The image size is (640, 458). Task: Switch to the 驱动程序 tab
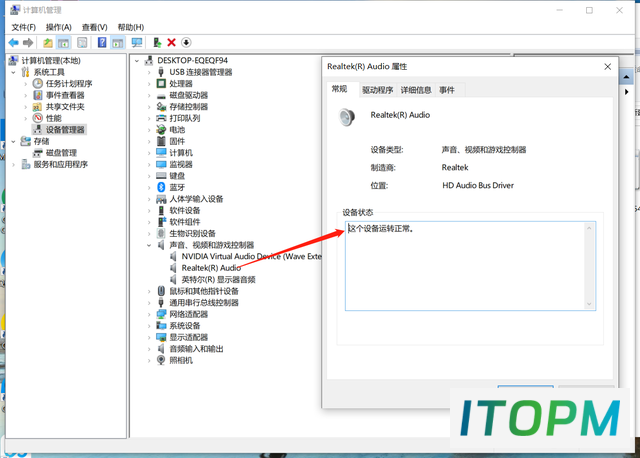coord(378,90)
